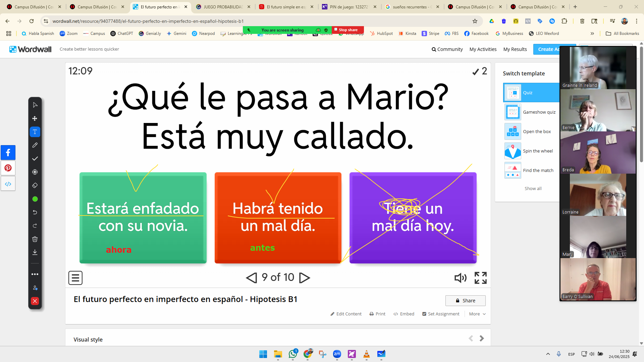Image resolution: width=644 pixels, height=362 pixels.
Task: Show hidden system tray icons
Action: point(548,354)
